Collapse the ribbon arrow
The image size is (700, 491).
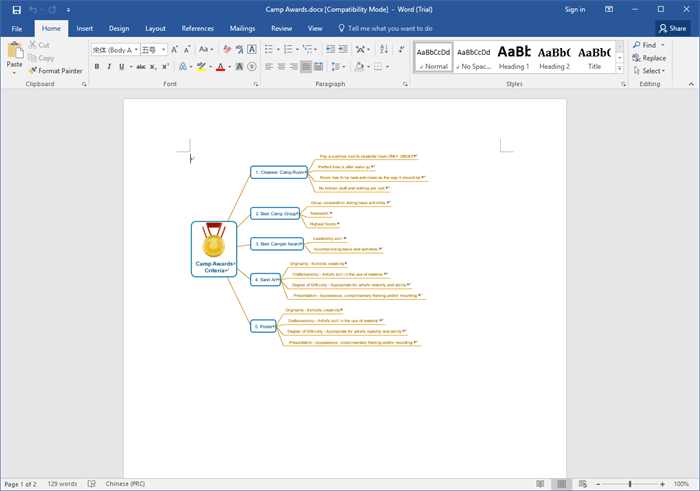pyautogui.click(x=691, y=84)
